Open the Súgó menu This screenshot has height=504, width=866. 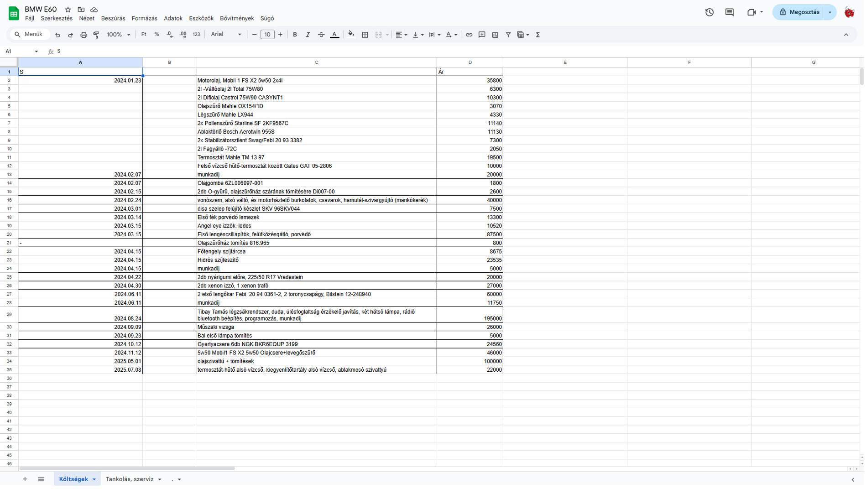(x=267, y=19)
